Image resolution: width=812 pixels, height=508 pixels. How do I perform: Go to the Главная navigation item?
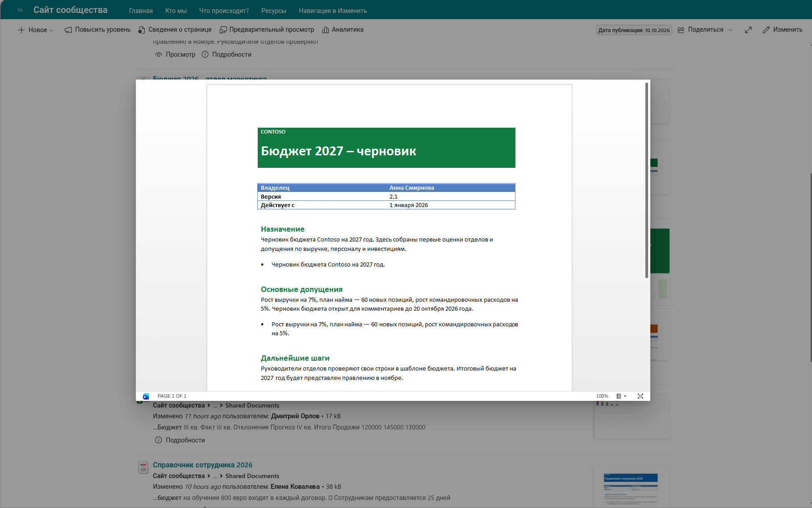click(141, 11)
